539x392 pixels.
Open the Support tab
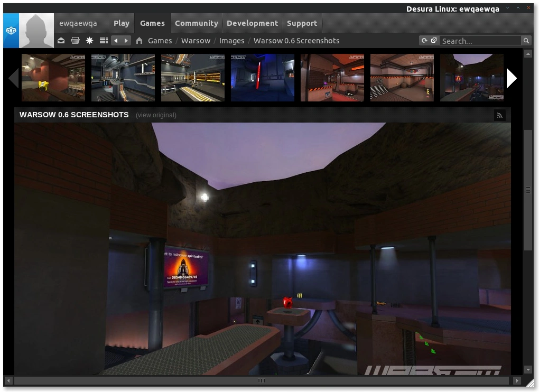coord(302,23)
